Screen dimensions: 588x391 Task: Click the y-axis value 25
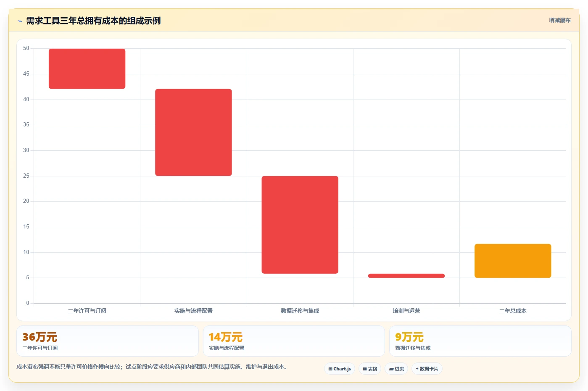click(26, 176)
